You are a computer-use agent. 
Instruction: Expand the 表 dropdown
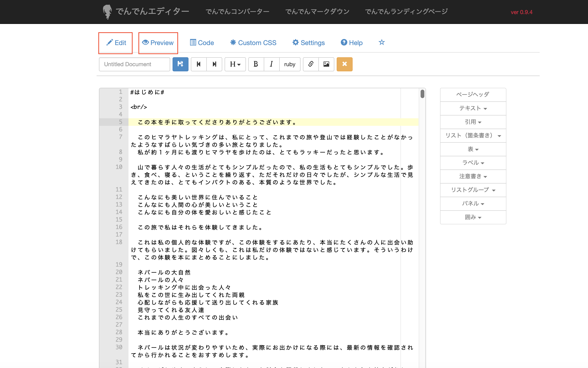pyautogui.click(x=473, y=149)
